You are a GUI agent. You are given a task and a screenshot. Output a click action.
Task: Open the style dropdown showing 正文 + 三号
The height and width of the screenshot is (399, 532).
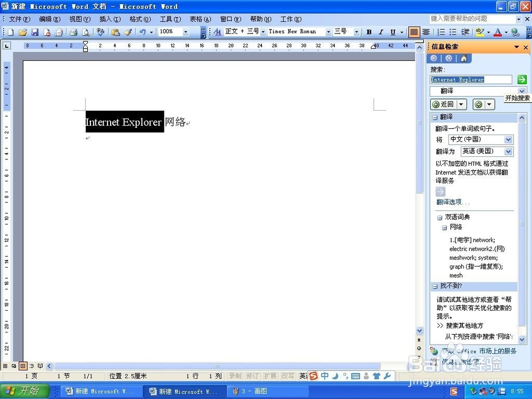point(263,32)
